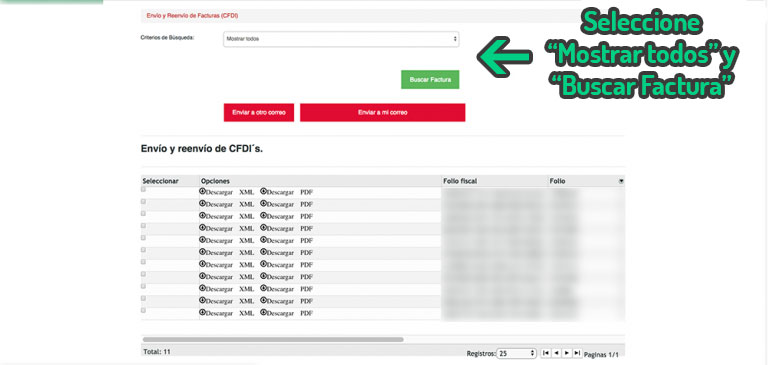This screenshot has height=365, width=768.
Task: Tick the Seleccionar checkbox in second row
Action: tap(144, 201)
